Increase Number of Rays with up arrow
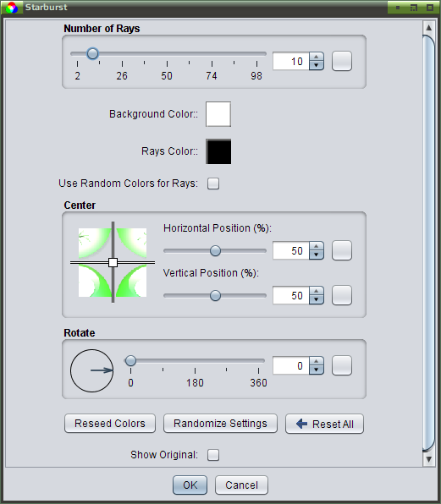Screen dimensions: 441x504 [x=317, y=57]
